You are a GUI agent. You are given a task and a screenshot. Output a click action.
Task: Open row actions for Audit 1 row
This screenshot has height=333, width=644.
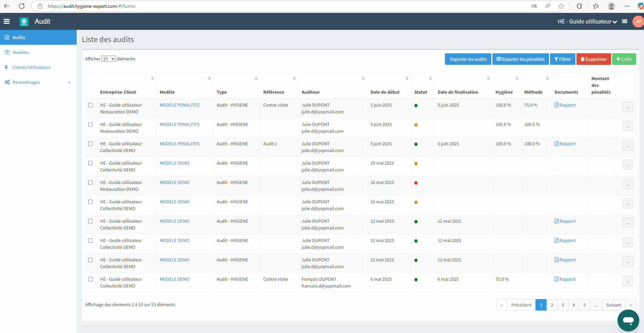pos(628,145)
